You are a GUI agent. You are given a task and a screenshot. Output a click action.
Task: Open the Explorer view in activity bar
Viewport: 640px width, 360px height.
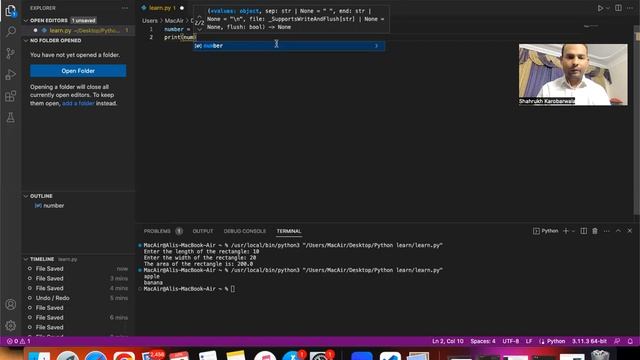(x=11, y=11)
